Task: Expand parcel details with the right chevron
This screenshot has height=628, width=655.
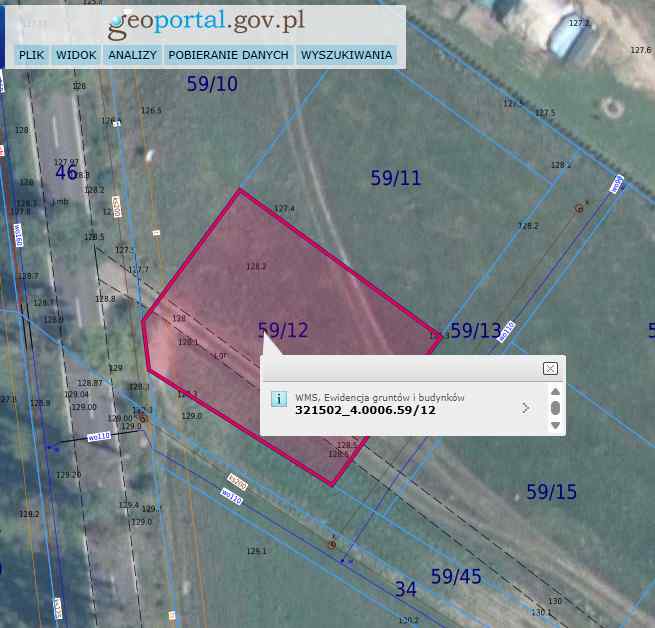Action: pyautogui.click(x=526, y=407)
